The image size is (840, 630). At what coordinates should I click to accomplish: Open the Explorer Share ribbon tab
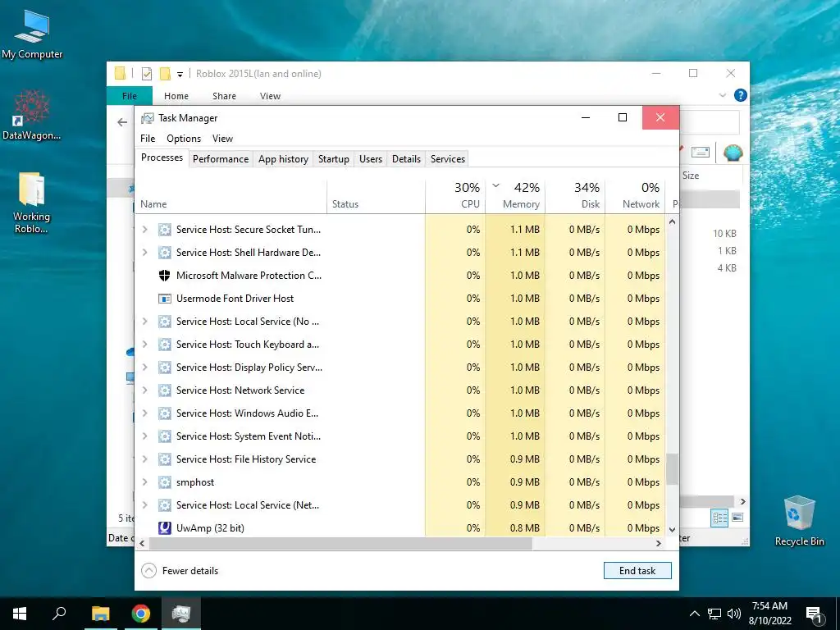point(224,96)
